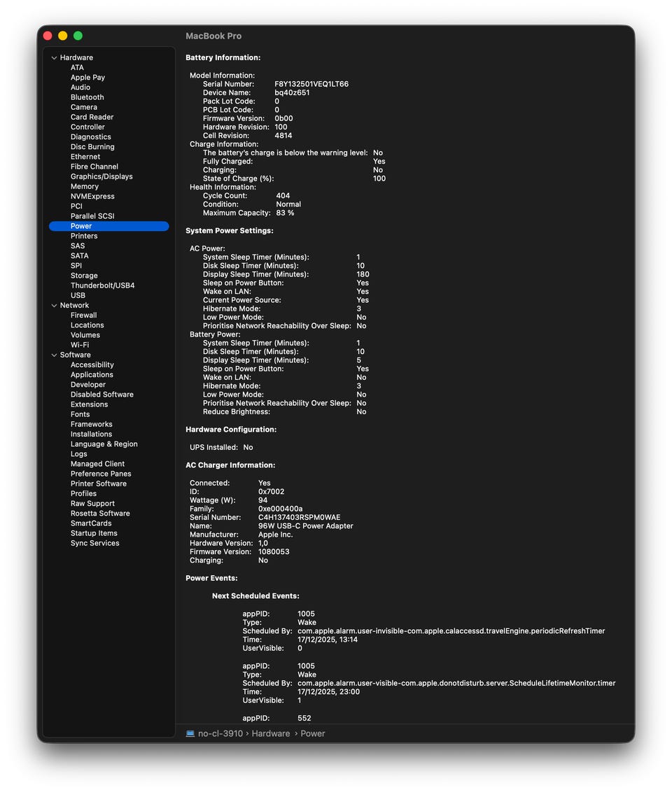Select Rosetta Software entry
This screenshot has height=792, width=672.
(x=100, y=514)
